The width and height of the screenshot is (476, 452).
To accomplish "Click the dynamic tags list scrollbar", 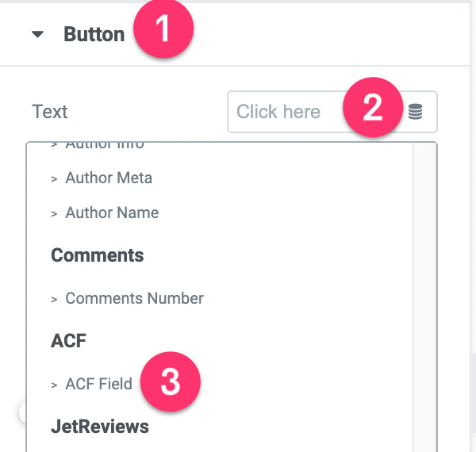I will (425, 293).
